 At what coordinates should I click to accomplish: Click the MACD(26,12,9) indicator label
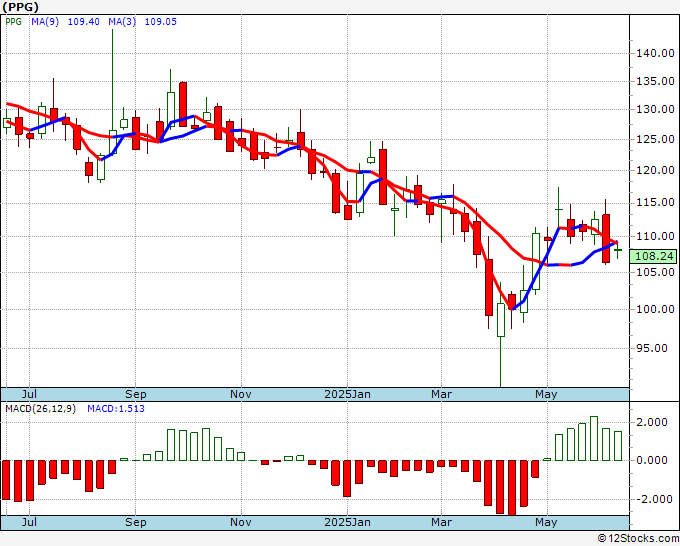tap(40, 409)
